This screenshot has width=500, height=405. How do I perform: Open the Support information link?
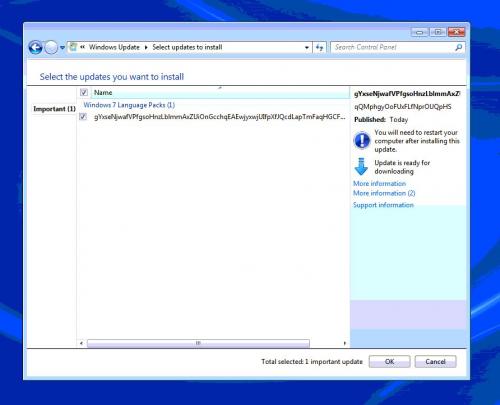(x=383, y=205)
